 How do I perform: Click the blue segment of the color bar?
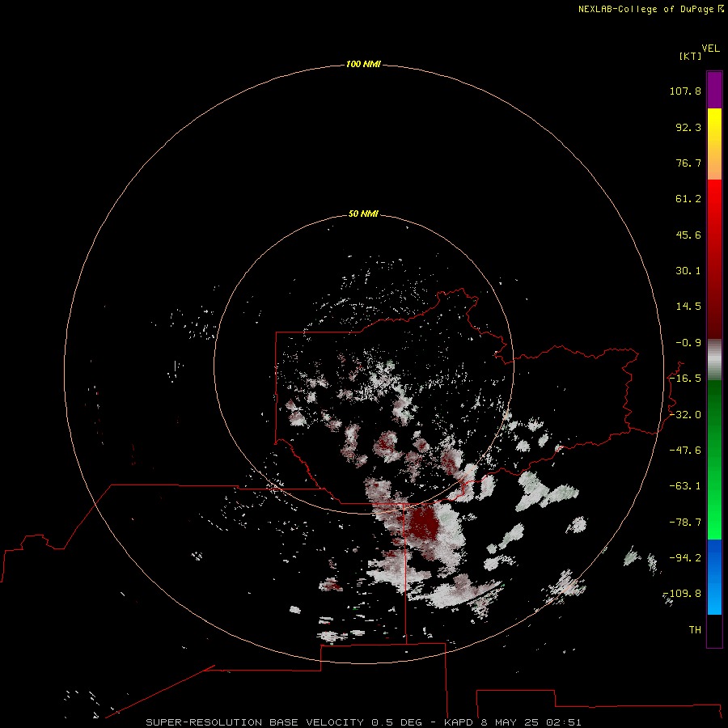click(714, 577)
